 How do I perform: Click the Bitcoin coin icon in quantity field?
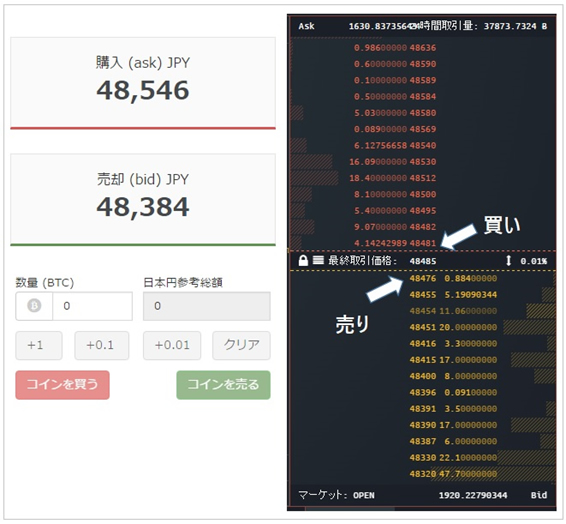tap(34, 306)
